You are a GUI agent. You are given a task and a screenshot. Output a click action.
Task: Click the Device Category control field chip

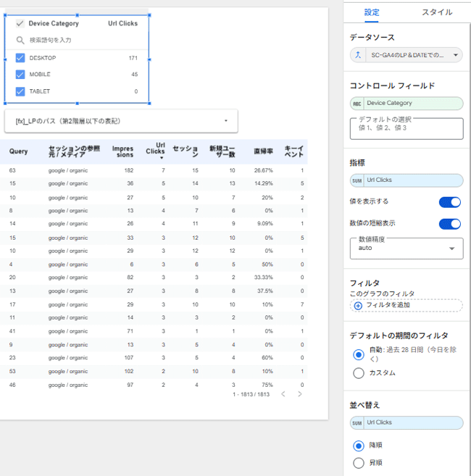(x=407, y=103)
